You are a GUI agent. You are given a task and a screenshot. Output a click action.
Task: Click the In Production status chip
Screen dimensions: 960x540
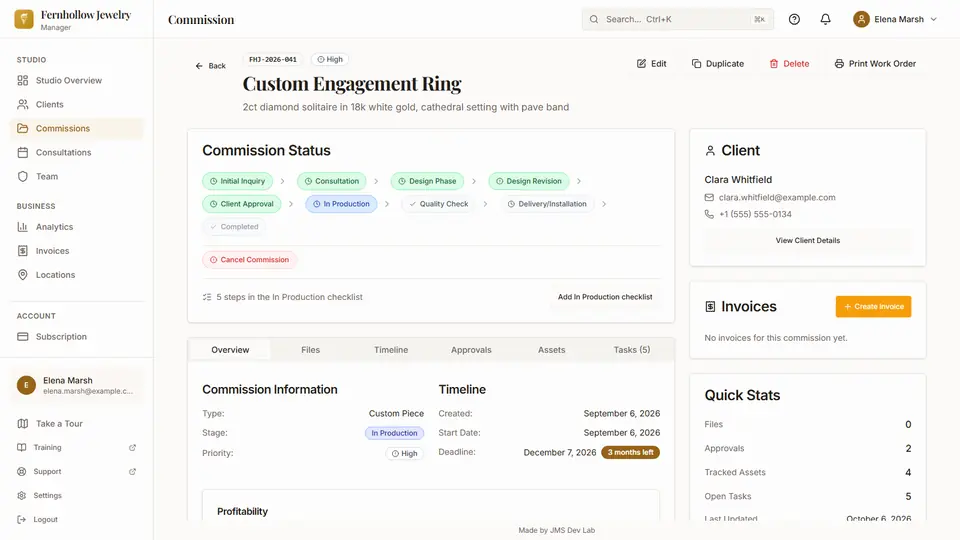[341, 204]
